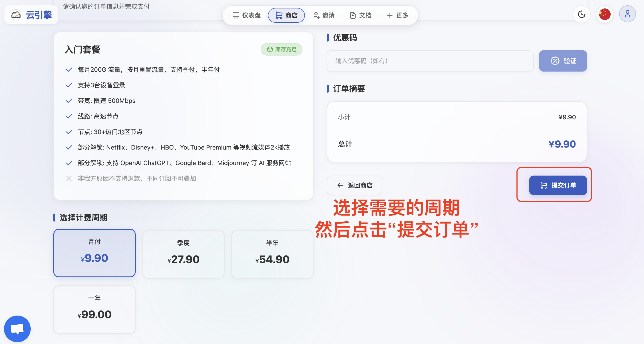Expand the 更多 more menu
This screenshot has width=644, height=344.
tap(398, 16)
